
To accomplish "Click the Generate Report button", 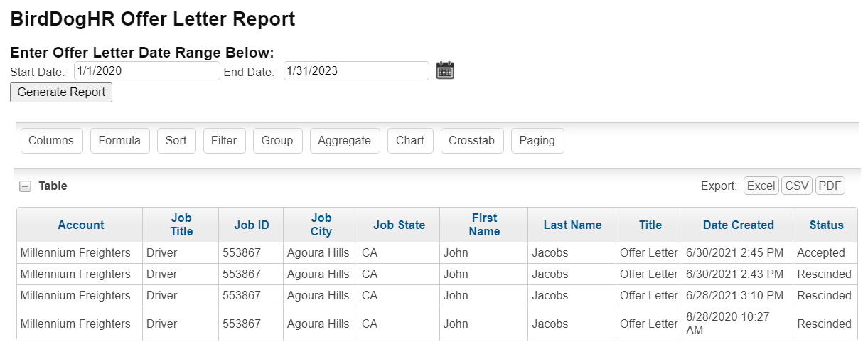I will 61,92.
